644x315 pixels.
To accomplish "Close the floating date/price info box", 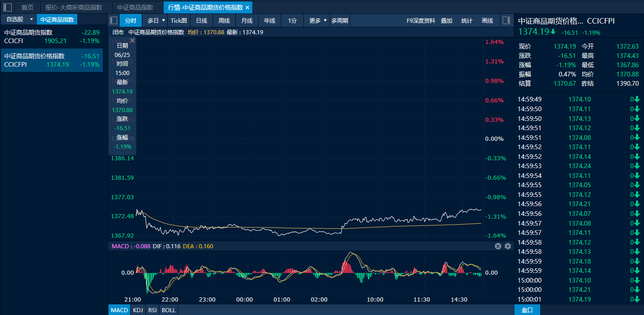I will click(133, 41).
